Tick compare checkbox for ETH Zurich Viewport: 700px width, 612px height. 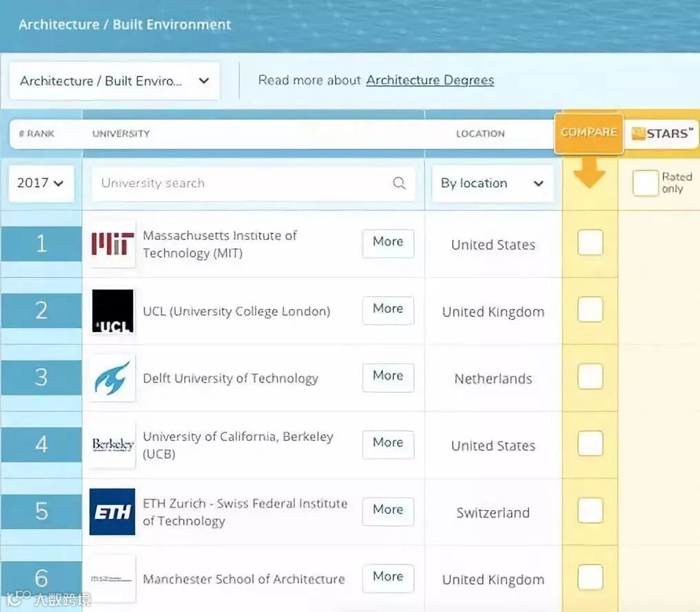pyautogui.click(x=590, y=510)
